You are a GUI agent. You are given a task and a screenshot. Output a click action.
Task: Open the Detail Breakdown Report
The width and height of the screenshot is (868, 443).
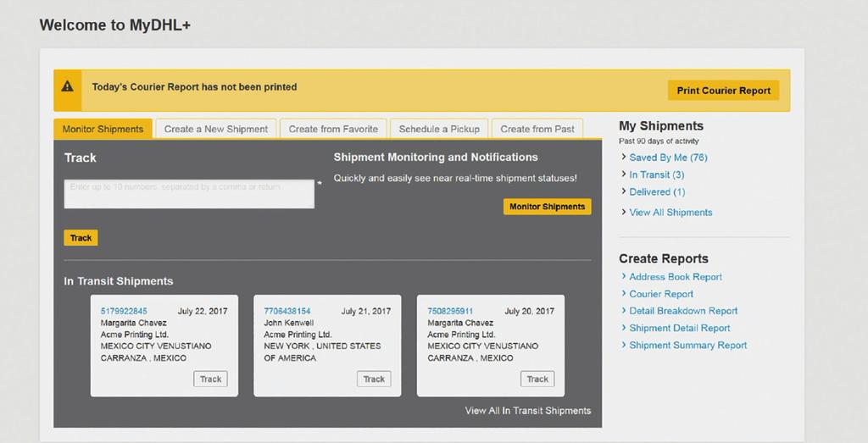(x=683, y=311)
